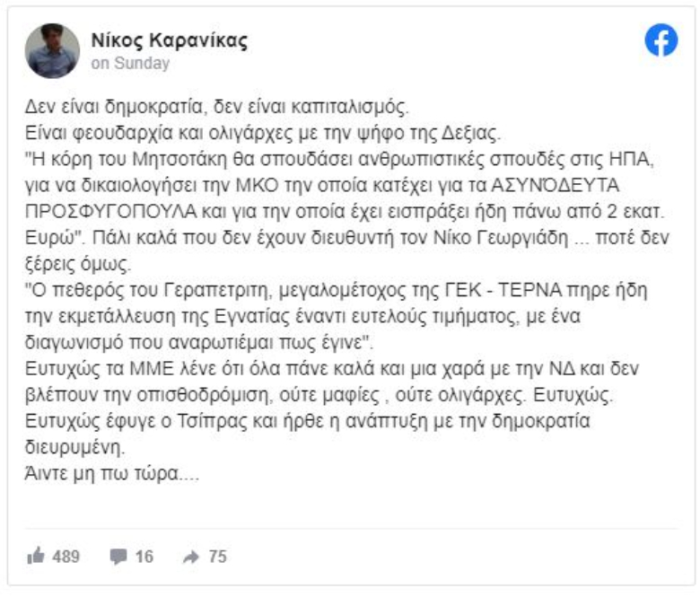The width and height of the screenshot is (700, 597).
Task: Click text "Η κόρη του Μητσοτάκη"
Action: [130, 159]
